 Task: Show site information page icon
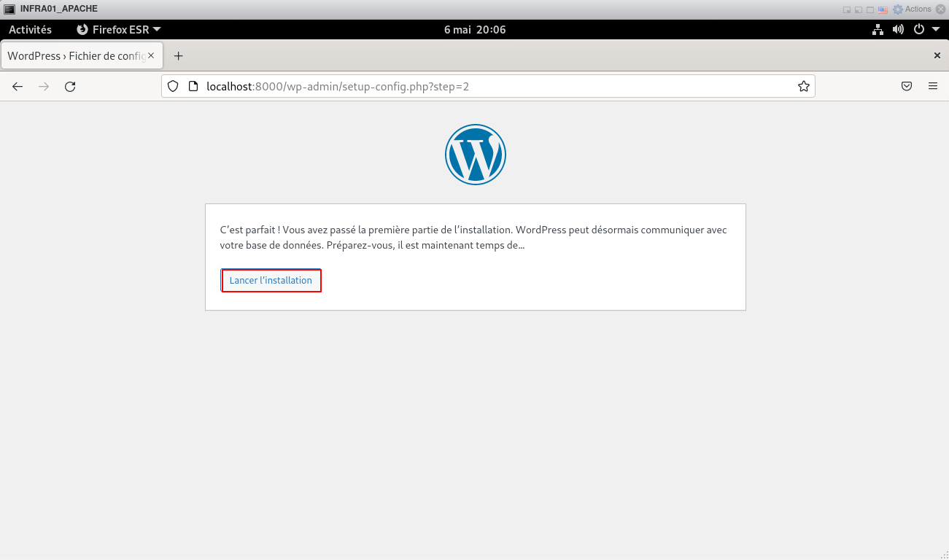click(193, 86)
